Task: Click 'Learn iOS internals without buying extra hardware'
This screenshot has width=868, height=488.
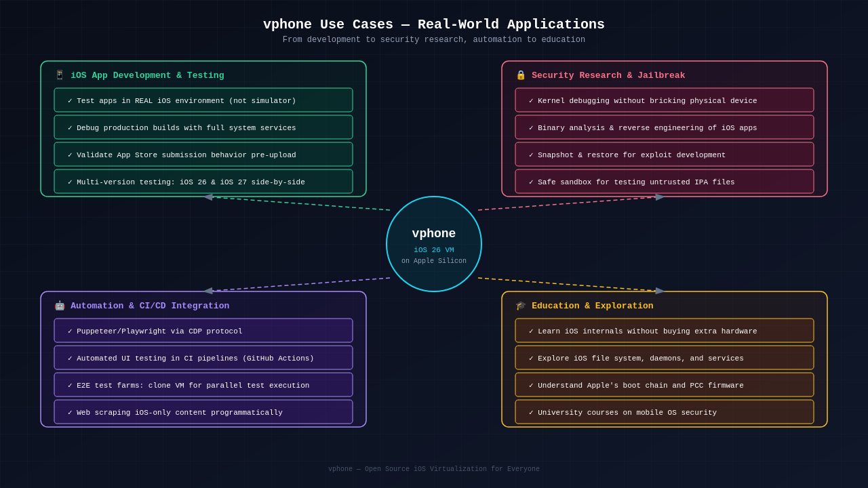Action: click(x=665, y=331)
